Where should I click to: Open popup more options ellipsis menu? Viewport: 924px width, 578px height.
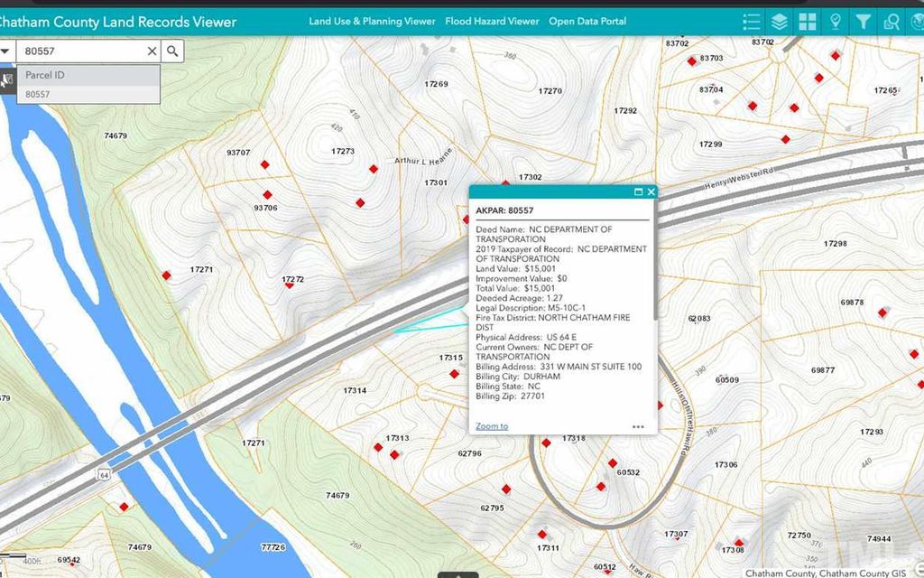pos(638,426)
